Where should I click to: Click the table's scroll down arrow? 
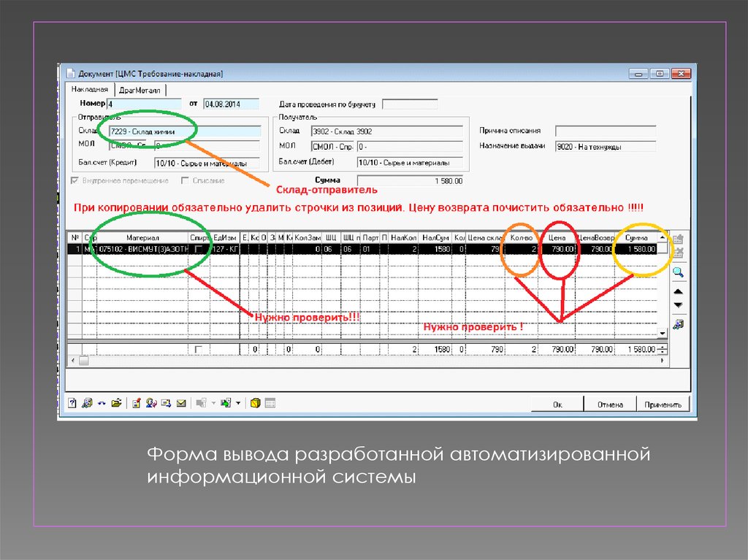(663, 333)
